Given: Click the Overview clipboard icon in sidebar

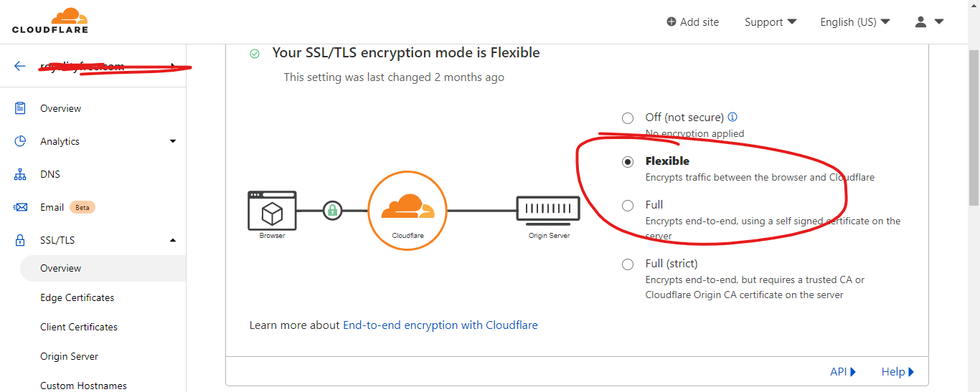Looking at the screenshot, I should (20, 108).
